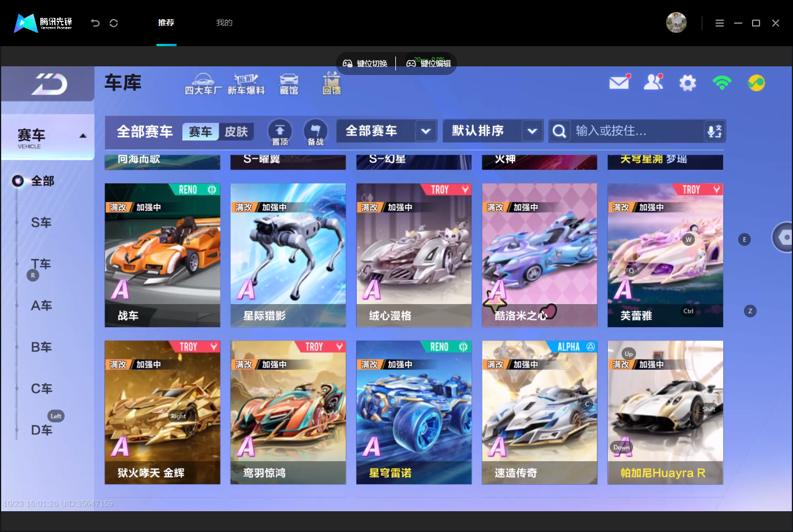The height and width of the screenshot is (532, 793).
Task: Select the 帕加尼Huayra R car card
Action: pos(665,412)
